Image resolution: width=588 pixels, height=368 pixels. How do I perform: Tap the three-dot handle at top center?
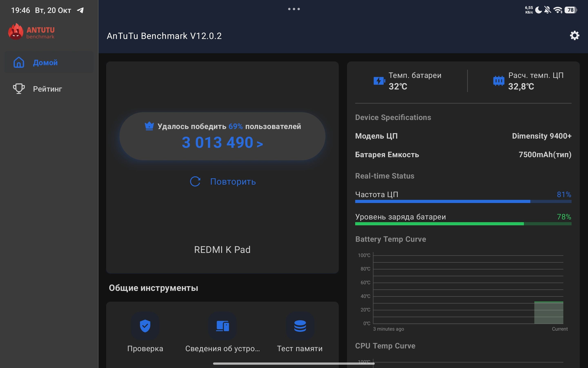point(294,9)
